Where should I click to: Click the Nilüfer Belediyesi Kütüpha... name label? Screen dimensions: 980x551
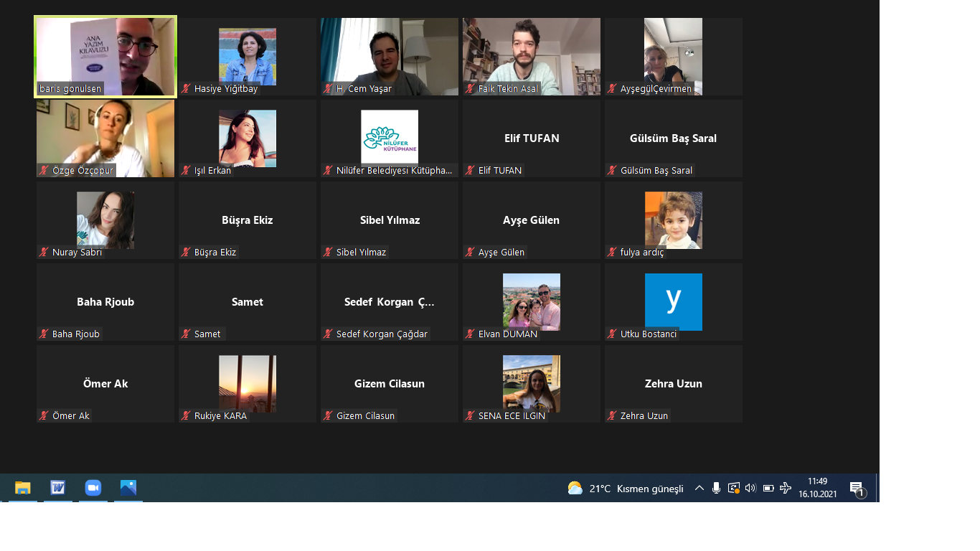tap(395, 171)
